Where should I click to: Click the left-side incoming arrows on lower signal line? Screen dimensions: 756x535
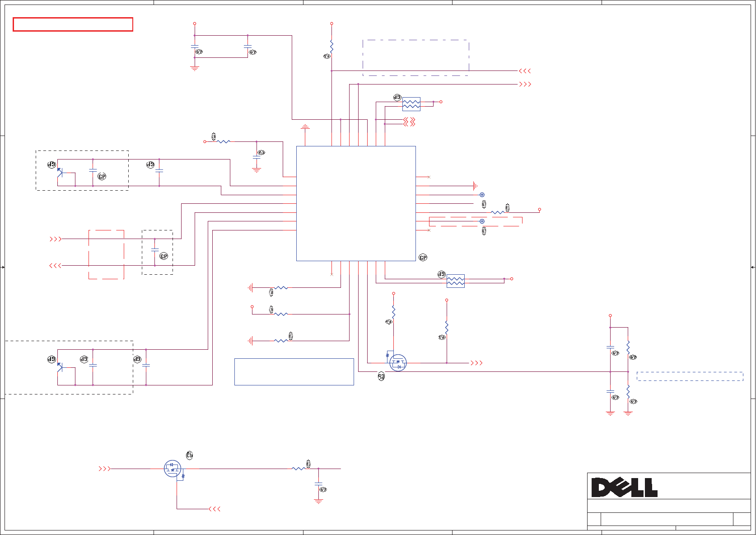(55, 266)
